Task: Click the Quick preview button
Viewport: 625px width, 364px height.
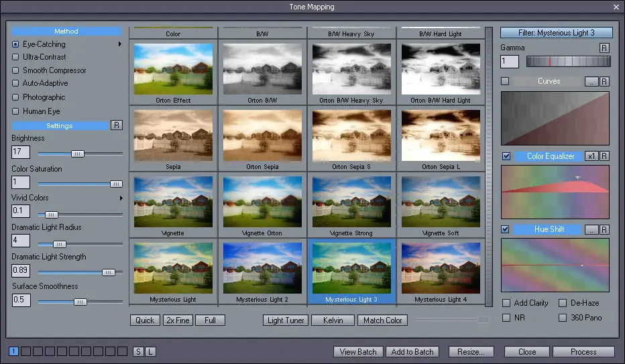Action: [x=145, y=320]
